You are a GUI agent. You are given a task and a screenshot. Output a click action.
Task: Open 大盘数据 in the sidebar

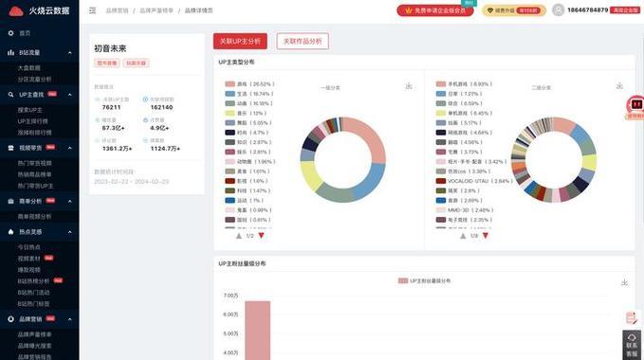click(29, 68)
